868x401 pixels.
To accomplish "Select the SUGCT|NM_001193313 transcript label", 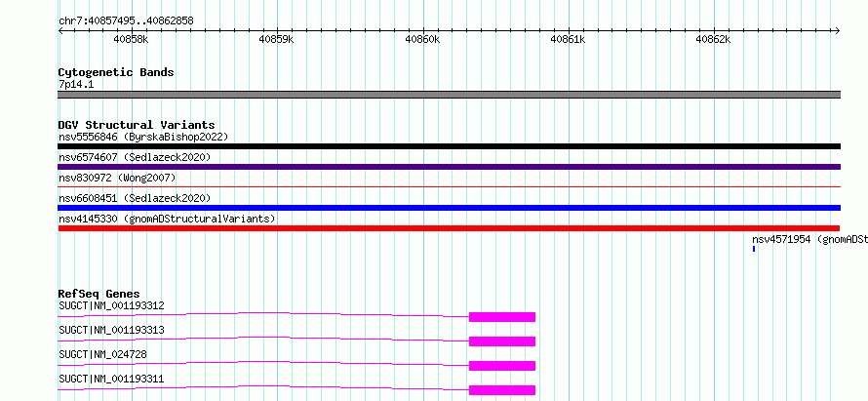I will [111, 330].
